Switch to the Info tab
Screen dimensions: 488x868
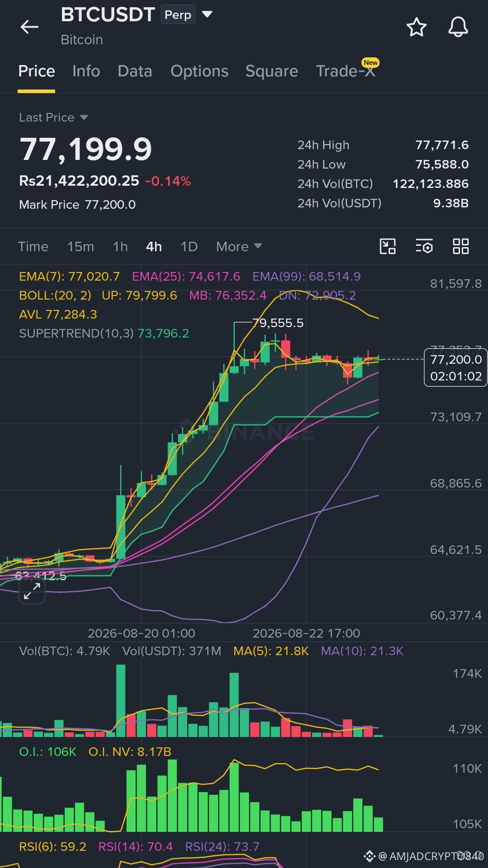click(x=86, y=71)
